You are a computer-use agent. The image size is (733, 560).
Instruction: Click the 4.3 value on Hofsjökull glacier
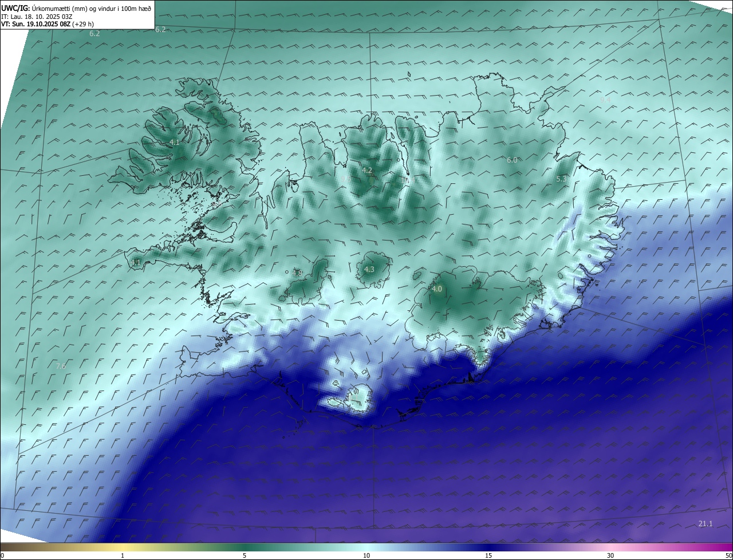369,269
